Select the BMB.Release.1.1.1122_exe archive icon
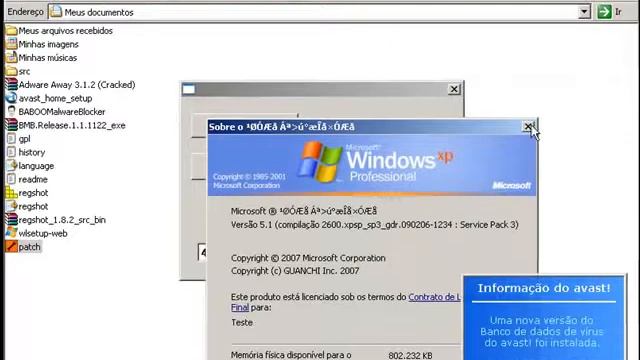The height and width of the screenshot is (360, 640). (11, 125)
